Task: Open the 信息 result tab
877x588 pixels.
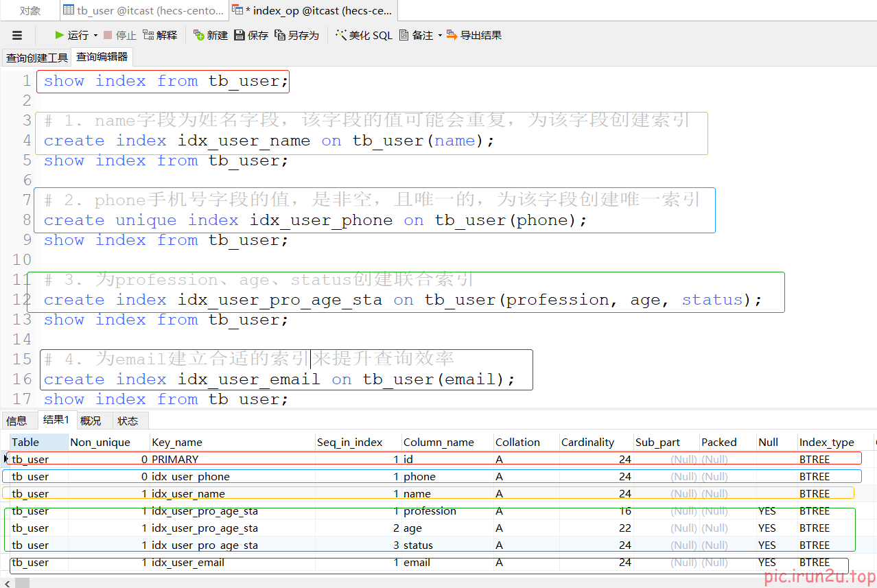Action: [x=16, y=421]
